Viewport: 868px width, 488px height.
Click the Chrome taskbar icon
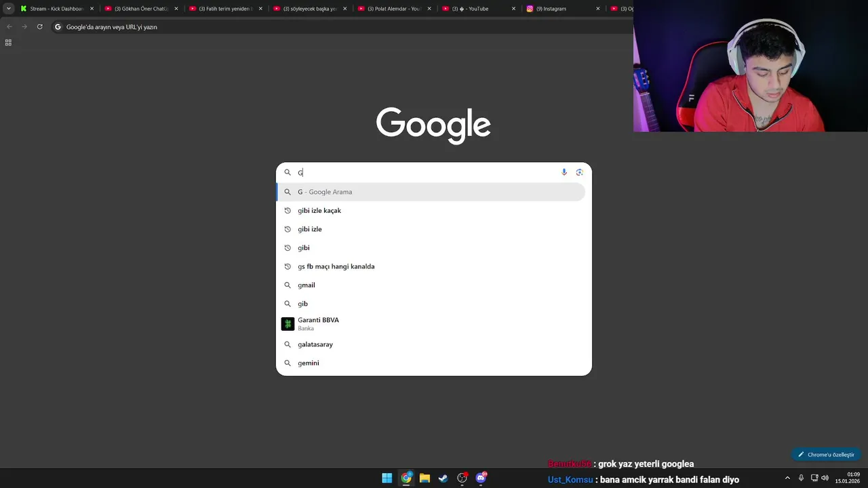[x=406, y=478]
